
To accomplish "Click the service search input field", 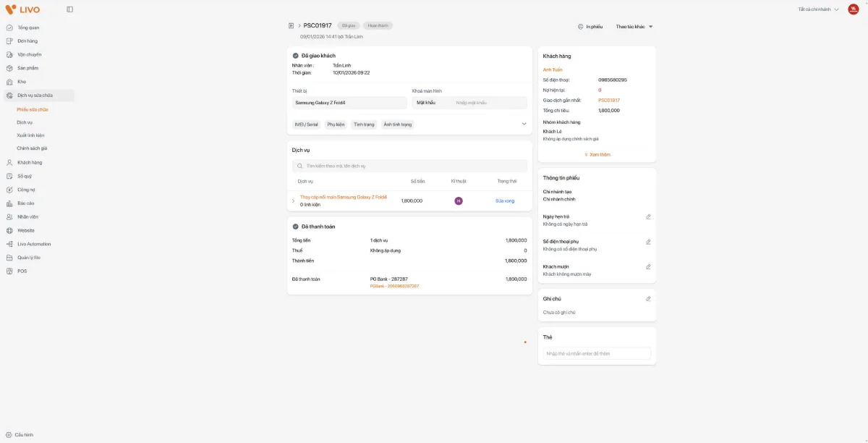I will coord(409,166).
